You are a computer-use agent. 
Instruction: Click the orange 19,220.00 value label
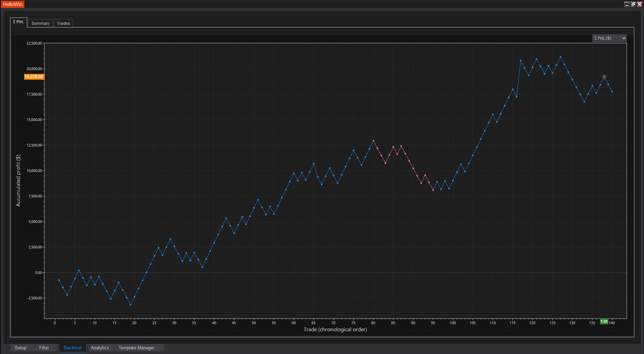point(34,77)
